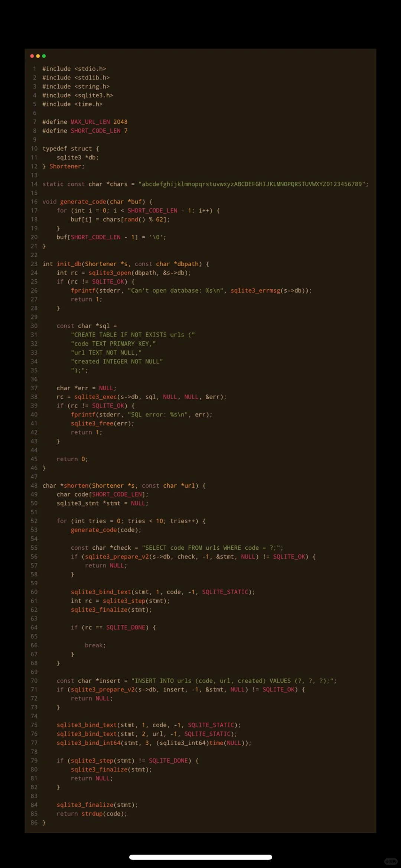Select the line '#include <stdlib.h>'
Screen dimensions: 401x868
(x=76, y=78)
